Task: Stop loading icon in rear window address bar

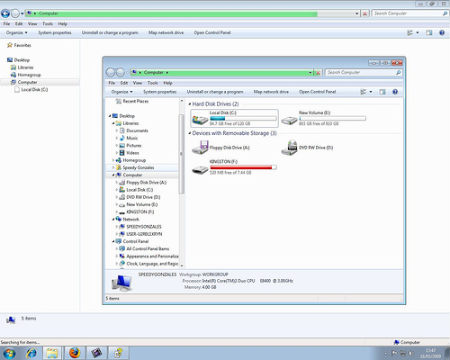Action: click(365, 14)
